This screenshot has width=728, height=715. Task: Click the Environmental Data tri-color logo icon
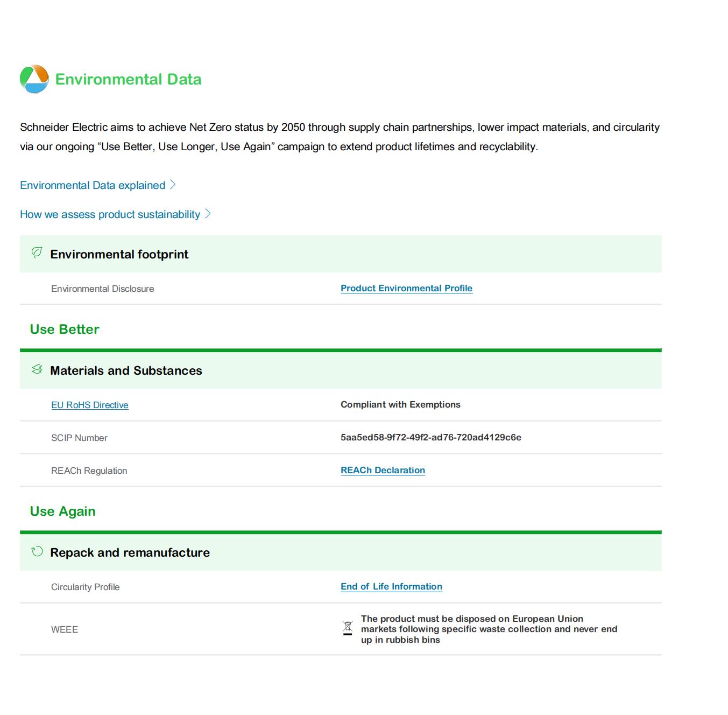click(34, 79)
